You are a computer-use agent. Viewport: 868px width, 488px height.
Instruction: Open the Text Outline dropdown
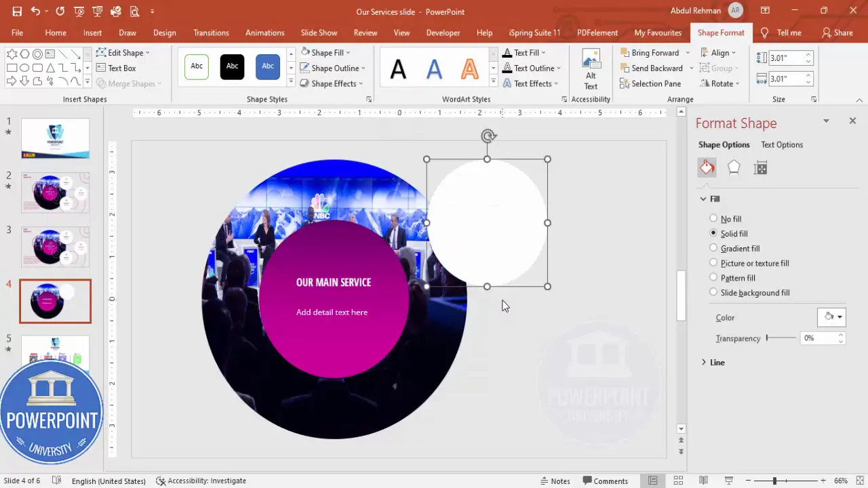(532, 68)
